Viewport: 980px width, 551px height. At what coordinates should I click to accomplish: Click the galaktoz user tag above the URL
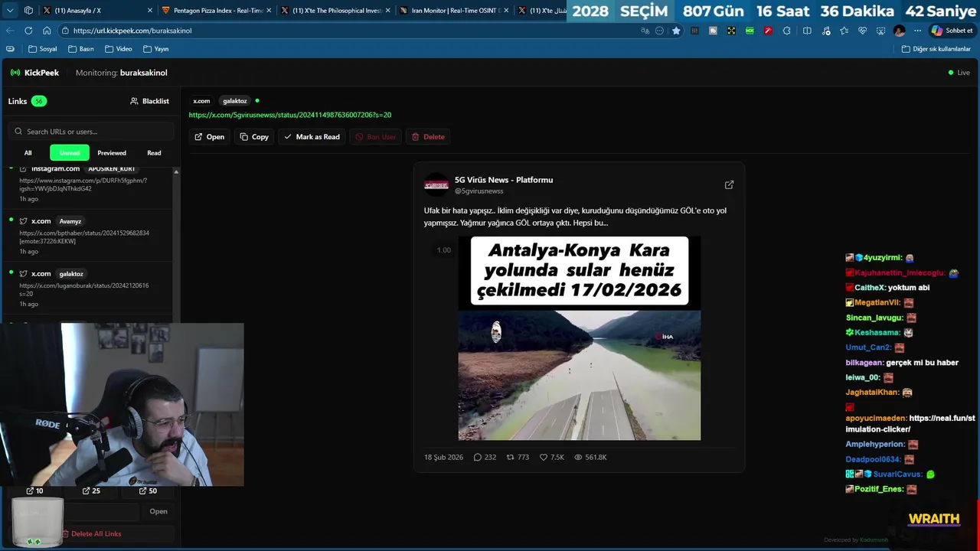pyautogui.click(x=235, y=101)
